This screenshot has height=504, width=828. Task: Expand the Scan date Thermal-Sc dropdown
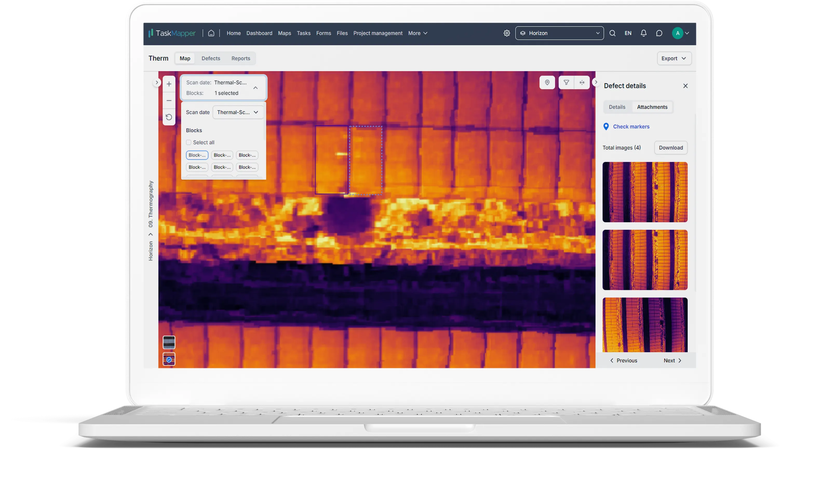(x=238, y=112)
